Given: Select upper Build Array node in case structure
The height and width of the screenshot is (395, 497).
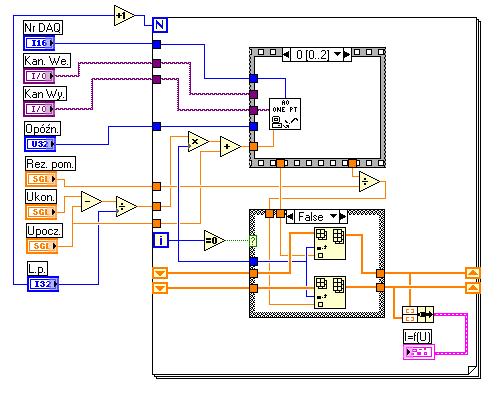Looking at the screenshot, I should [x=330, y=244].
